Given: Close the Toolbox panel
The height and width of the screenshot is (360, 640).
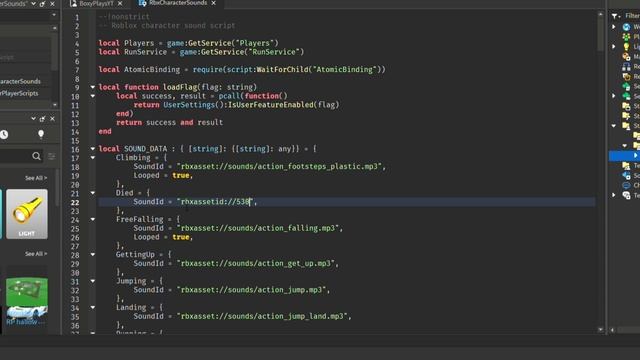Looking at the screenshot, I should (52, 119).
